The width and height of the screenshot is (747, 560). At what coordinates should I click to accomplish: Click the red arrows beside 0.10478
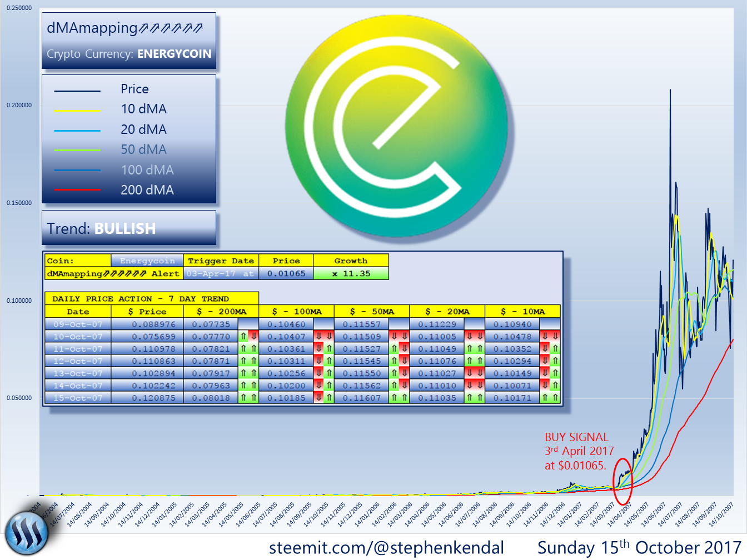click(550, 336)
